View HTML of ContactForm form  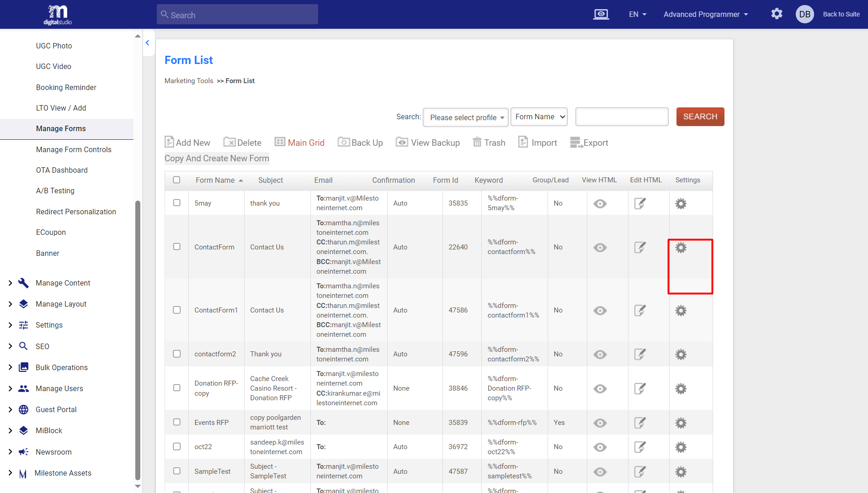tap(600, 247)
